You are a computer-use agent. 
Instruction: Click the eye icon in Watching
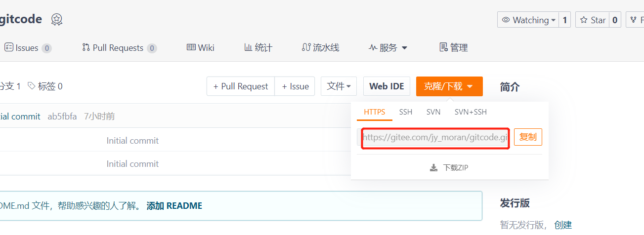click(x=506, y=20)
